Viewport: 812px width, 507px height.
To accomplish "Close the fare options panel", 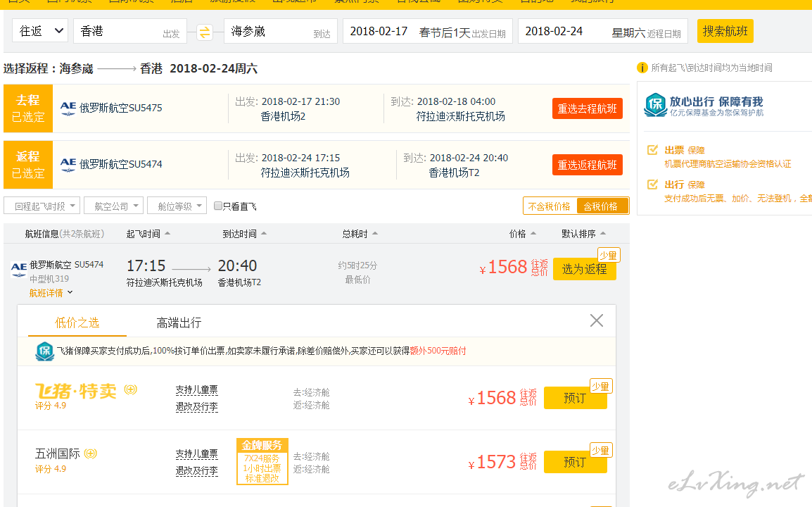I will click(596, 321).
